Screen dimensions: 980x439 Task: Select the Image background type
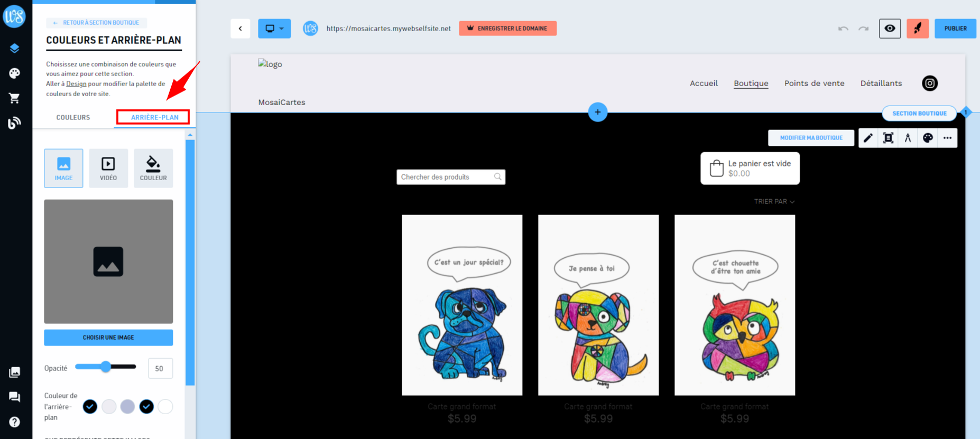[63, 168]
